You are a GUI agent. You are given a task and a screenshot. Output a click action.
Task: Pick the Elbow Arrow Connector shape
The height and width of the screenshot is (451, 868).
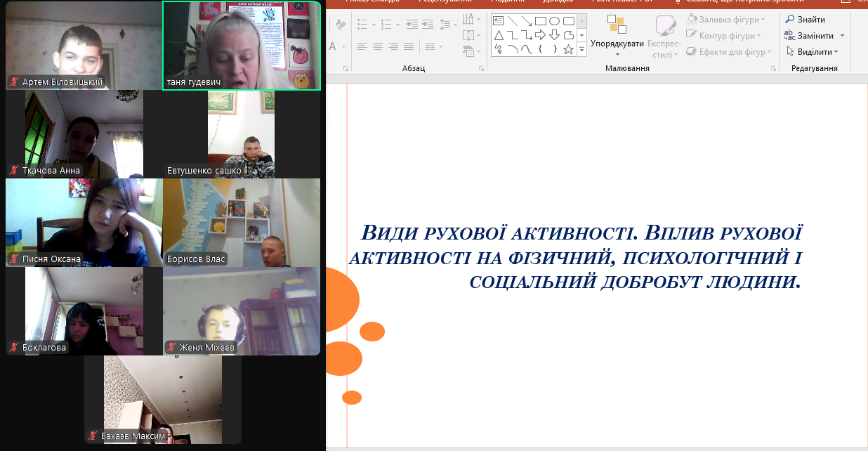click(527, 34)
